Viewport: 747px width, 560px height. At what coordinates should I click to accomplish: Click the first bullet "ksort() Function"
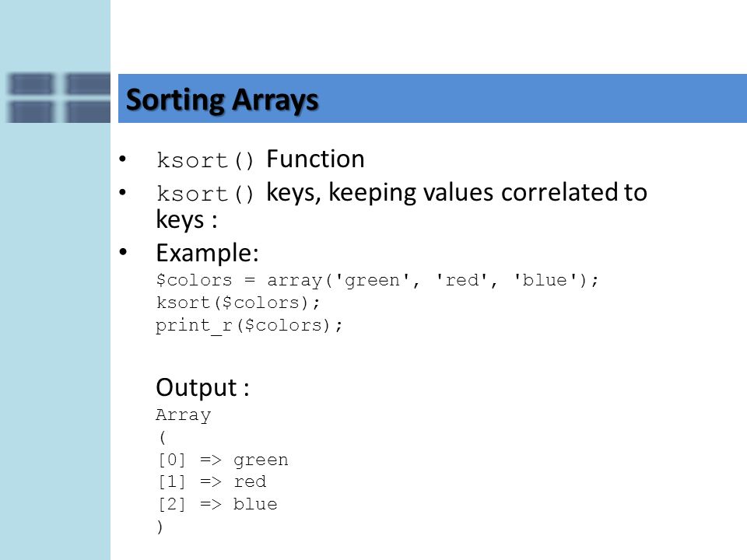[x=260, y=159]
